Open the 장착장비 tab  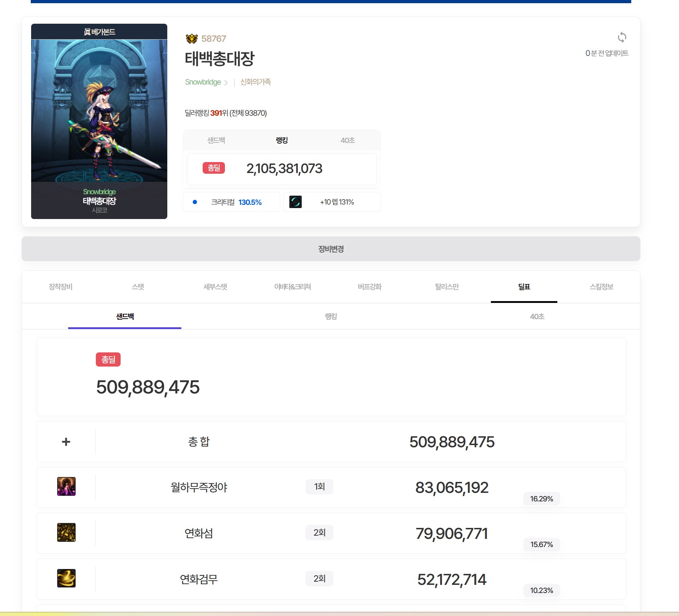tap(60, 287)
